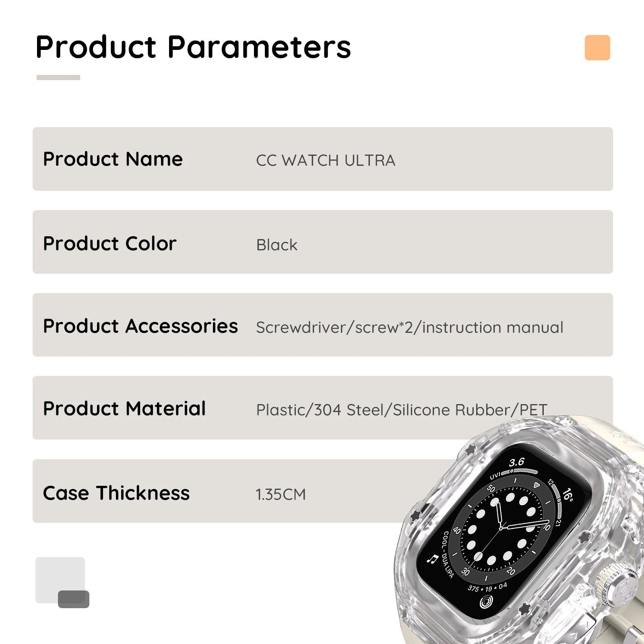The height and width of the screenshot is (644, 644).
Task: Select the Case Thickness label
Action: pos(116,493)
